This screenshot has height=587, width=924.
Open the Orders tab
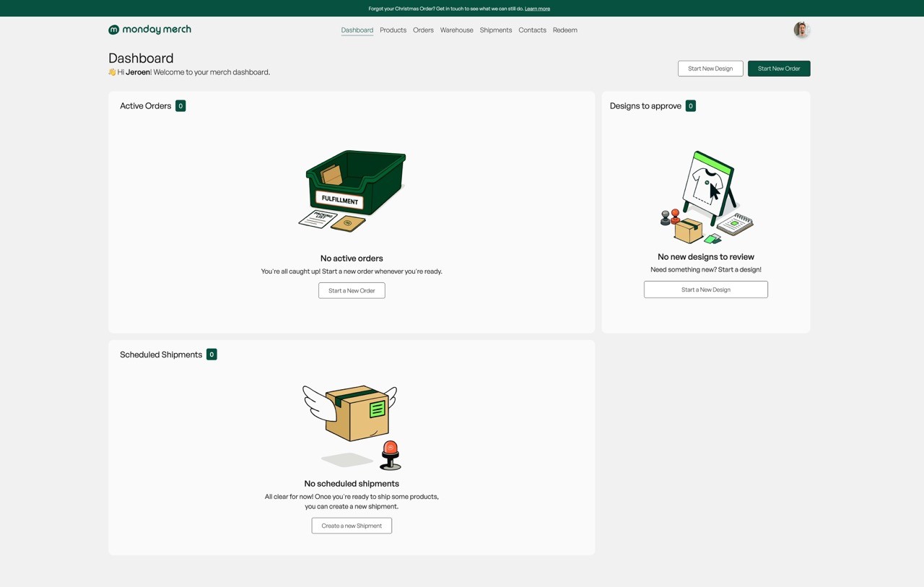(423, 30)
